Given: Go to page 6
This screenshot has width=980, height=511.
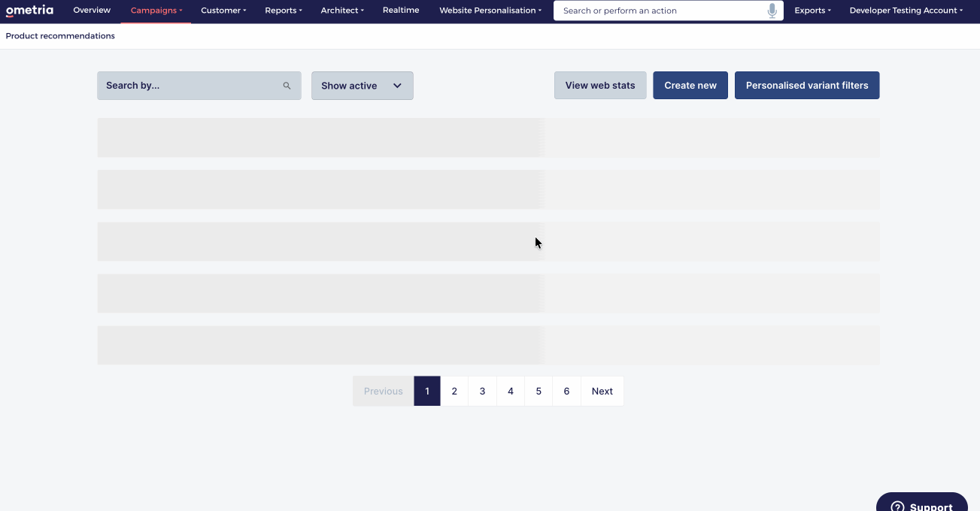Looking at the screenshot, I should (566, 392).
